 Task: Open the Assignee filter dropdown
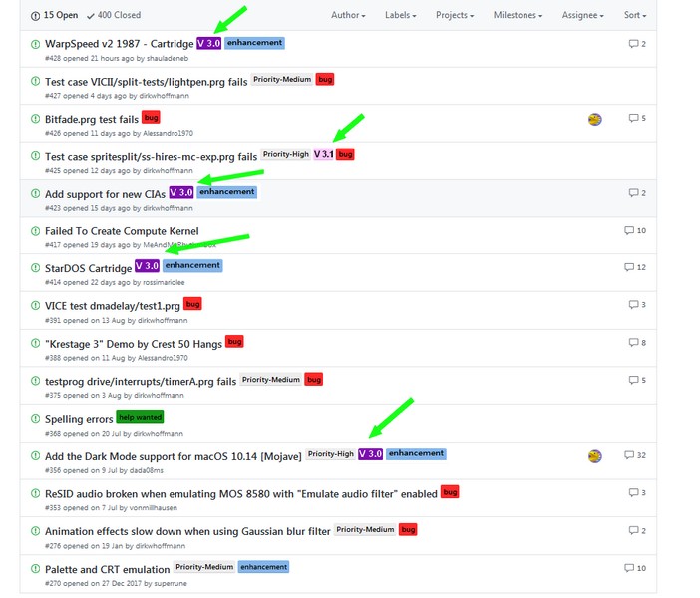coord(582,15)
